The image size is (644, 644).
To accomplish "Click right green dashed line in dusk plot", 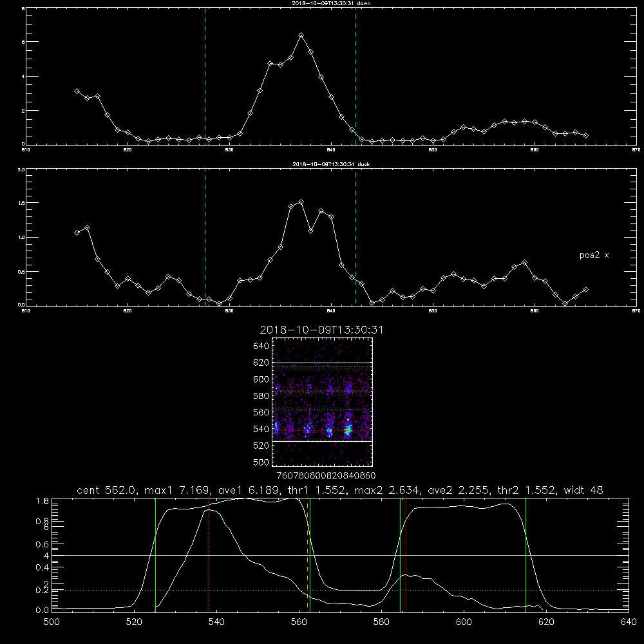I will tap(355, 238).
